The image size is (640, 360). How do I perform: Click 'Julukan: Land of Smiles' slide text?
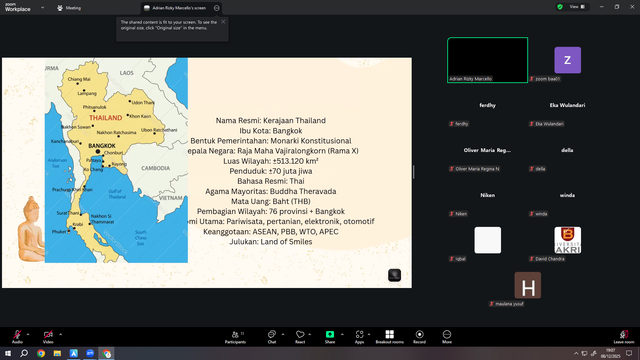[x=271, y=242]
